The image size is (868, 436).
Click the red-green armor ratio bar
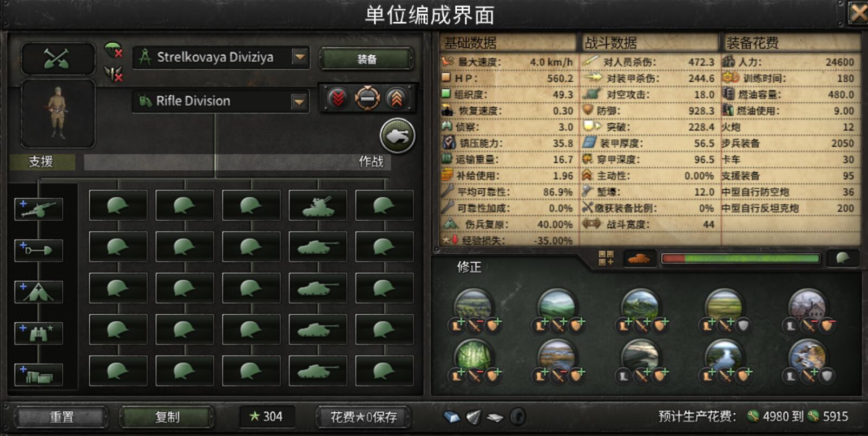tap(740, 259)
